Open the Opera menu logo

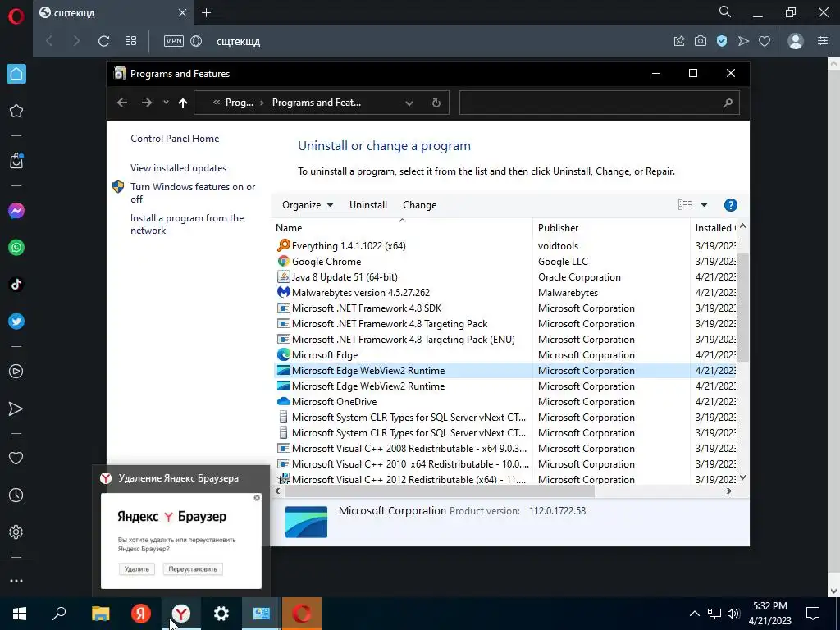[16, 16]
